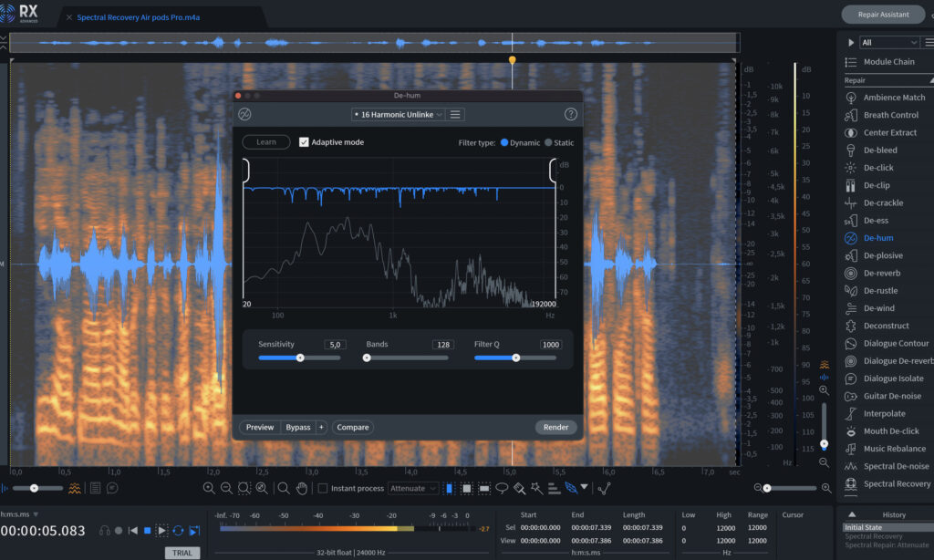The image size is (934, 560).
Task: Open the De-hum preset dropdown
Action: click(x=398, y=114)
